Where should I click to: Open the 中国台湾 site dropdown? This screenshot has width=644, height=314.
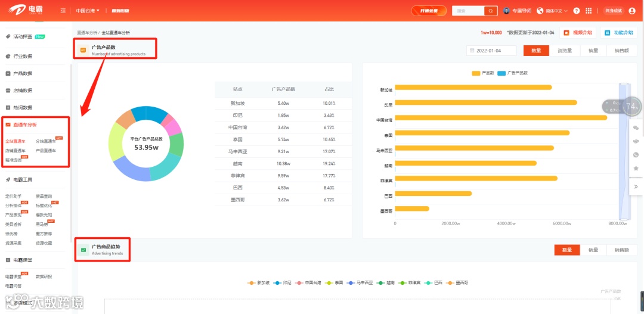point(88,11)
